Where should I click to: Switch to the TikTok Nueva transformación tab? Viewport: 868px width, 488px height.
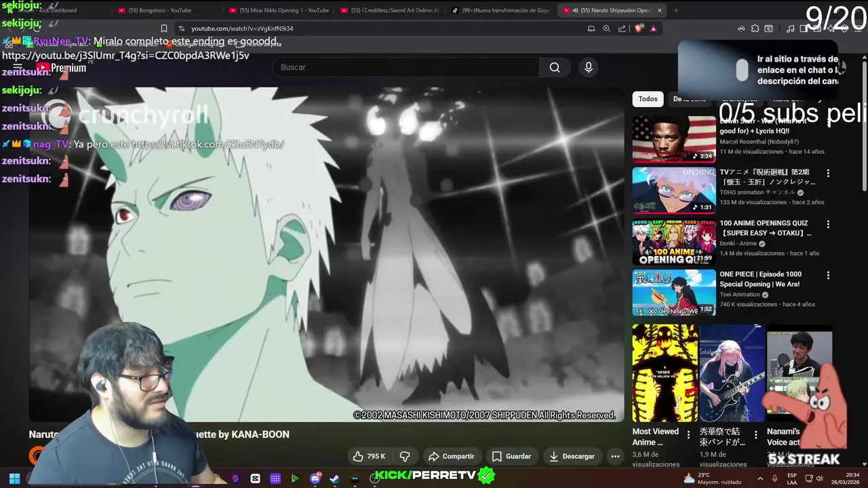point(501,10)
